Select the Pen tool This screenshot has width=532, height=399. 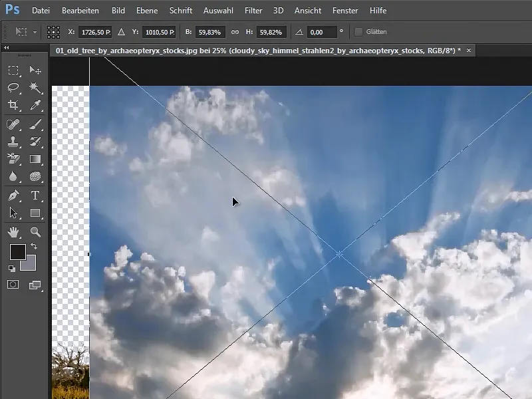tap(13, 196)
